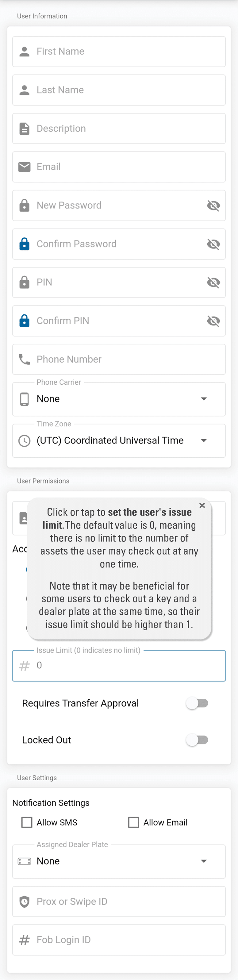Click the telephone icon in Phone Number field
Image resolution: width=238 pixels, height=980 pixels.
click(24, 359)
